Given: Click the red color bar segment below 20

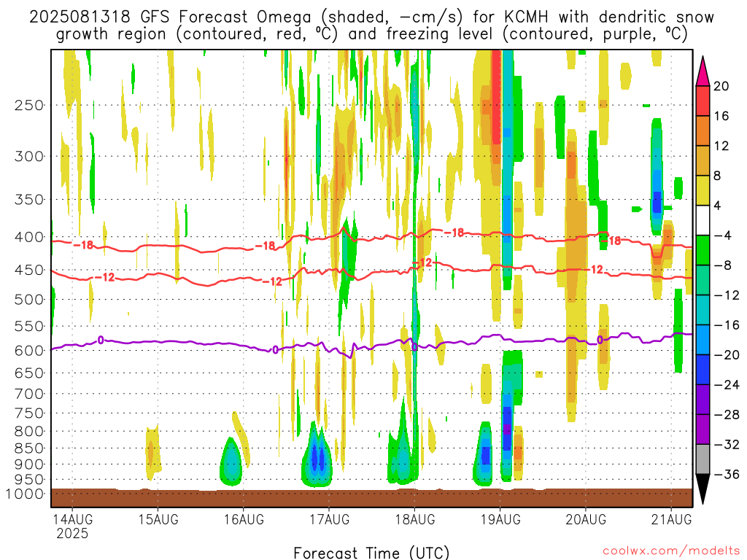Looking at the screenshot, I should (x=703, y=101).
